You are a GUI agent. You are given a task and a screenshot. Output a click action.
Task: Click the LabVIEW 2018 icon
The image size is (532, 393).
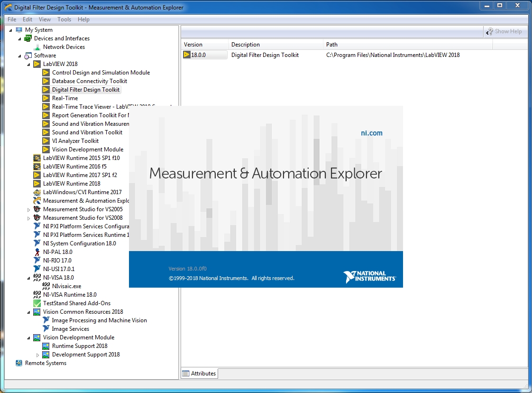pos(37,64)
